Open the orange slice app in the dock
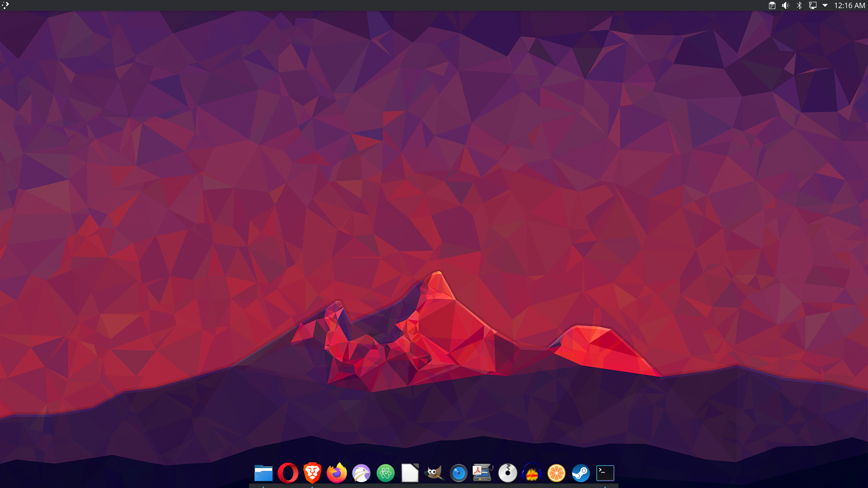868x488 pixels. click(x=557, y=473)
